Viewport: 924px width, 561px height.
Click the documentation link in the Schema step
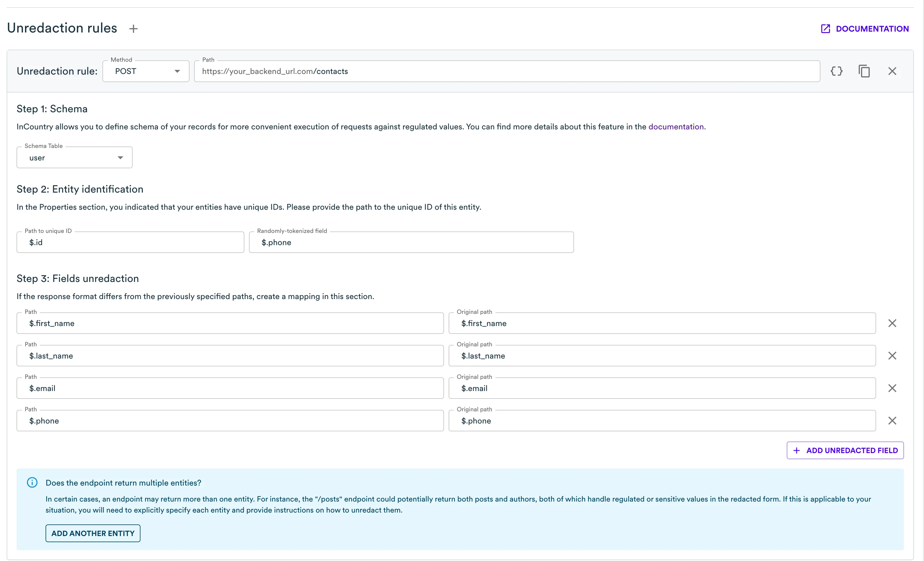pyautogui.click(x=676, y=127)
